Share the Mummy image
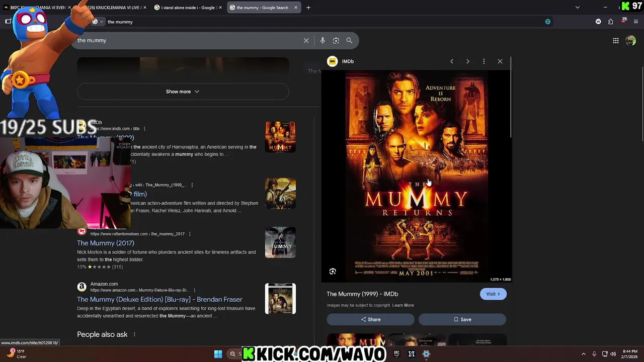The width and height of the screenshot is (644, 362). click(x=370, y=319)
